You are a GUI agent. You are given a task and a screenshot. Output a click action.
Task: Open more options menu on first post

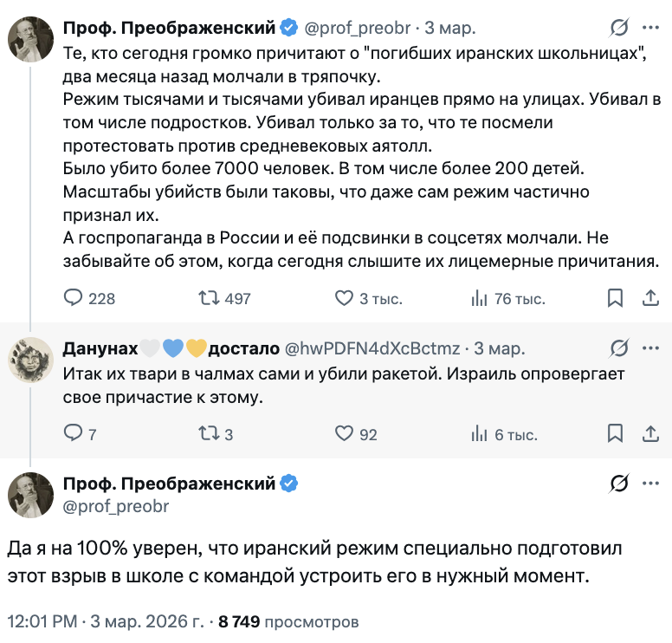[650, 29]
